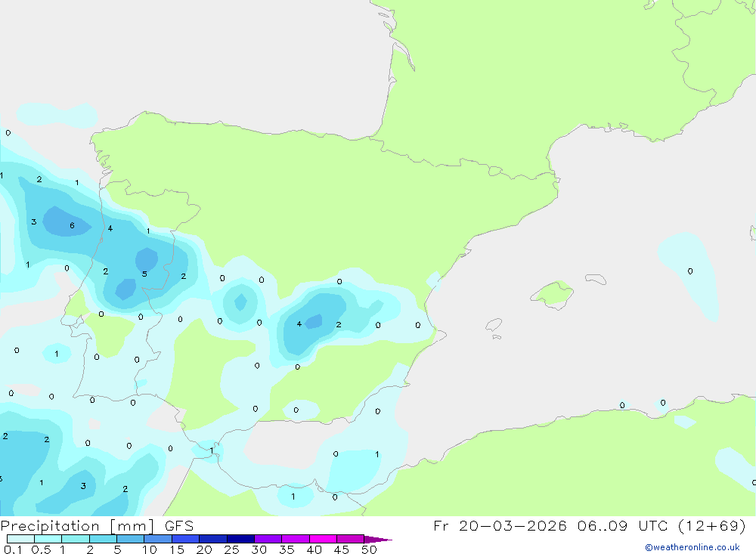The image size is (756, 554).
Task: Select the 5–10 mm light blue legend swatch
Action: (130, 539)
